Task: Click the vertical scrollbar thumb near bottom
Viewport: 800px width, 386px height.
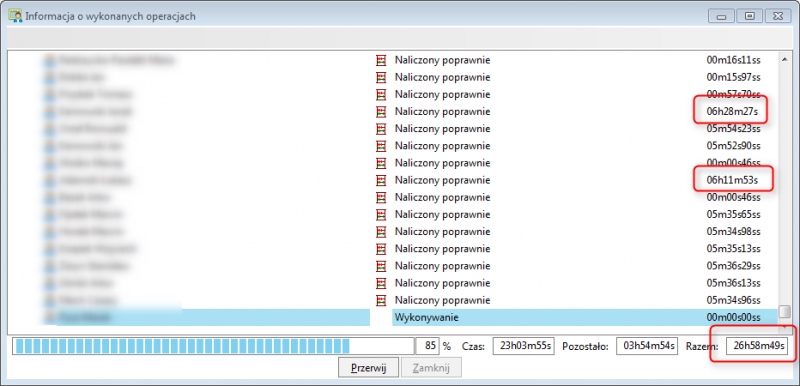Action: [784, 311]
